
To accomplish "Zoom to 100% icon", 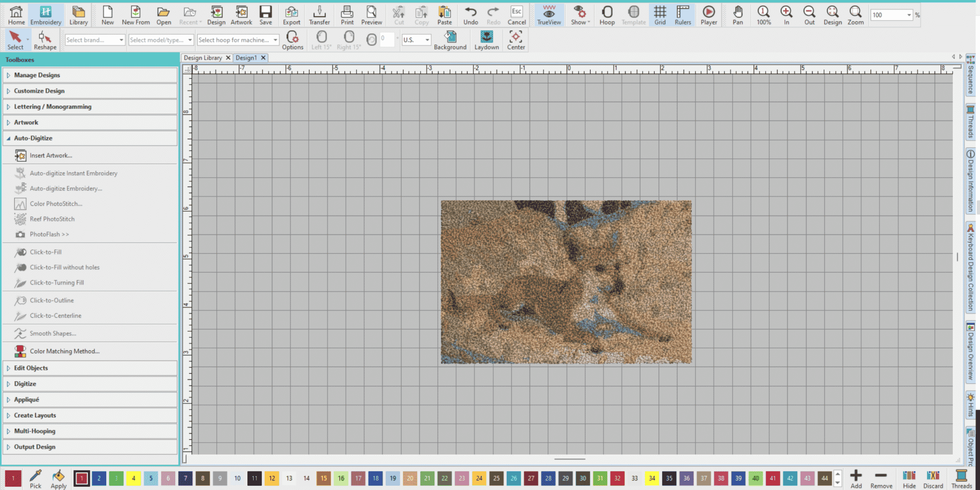I will pyautogui.click(x=764, y=15).
